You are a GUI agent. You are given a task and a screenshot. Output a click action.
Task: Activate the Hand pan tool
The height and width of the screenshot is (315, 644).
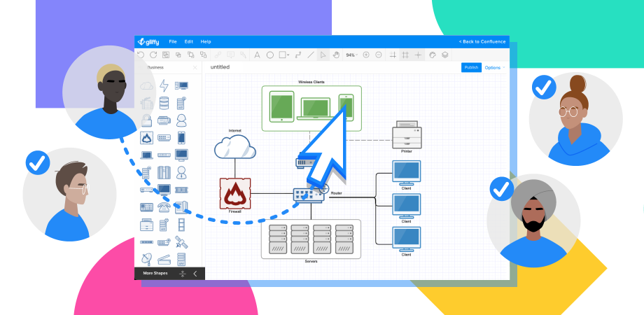pos(336,55)
